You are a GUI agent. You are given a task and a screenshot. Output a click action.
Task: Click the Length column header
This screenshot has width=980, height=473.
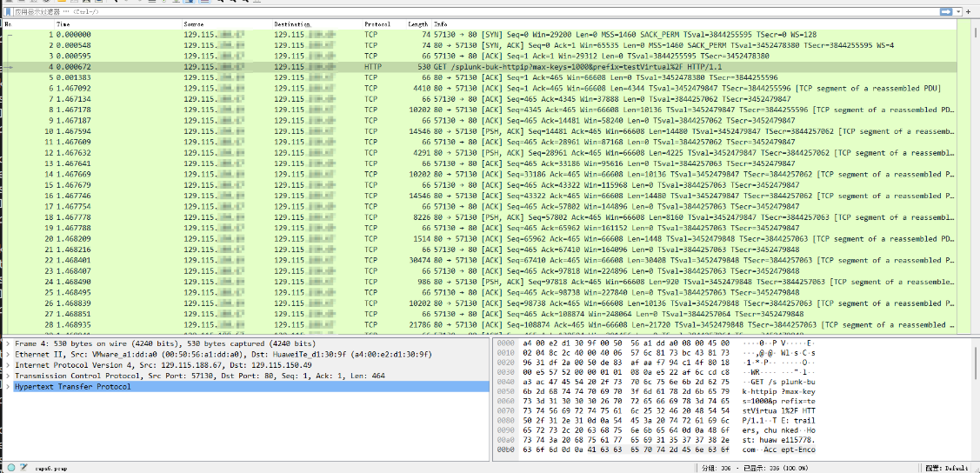click(x=418, y=23)
